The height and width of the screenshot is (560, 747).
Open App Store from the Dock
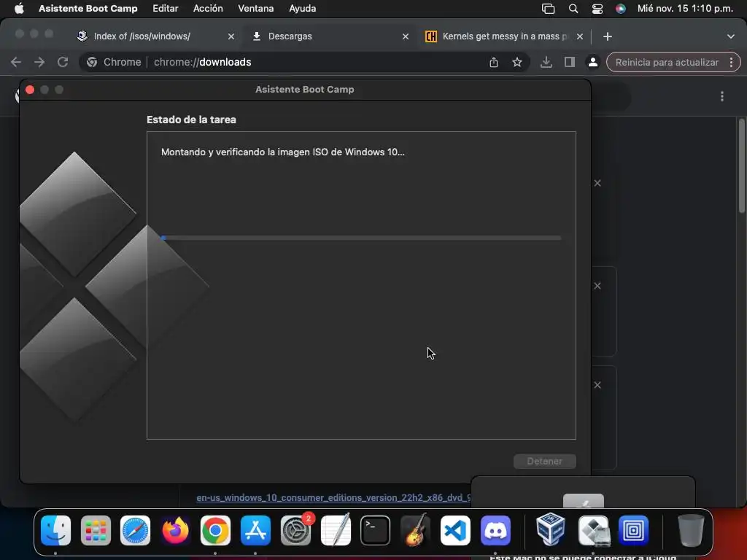(255, 531)
